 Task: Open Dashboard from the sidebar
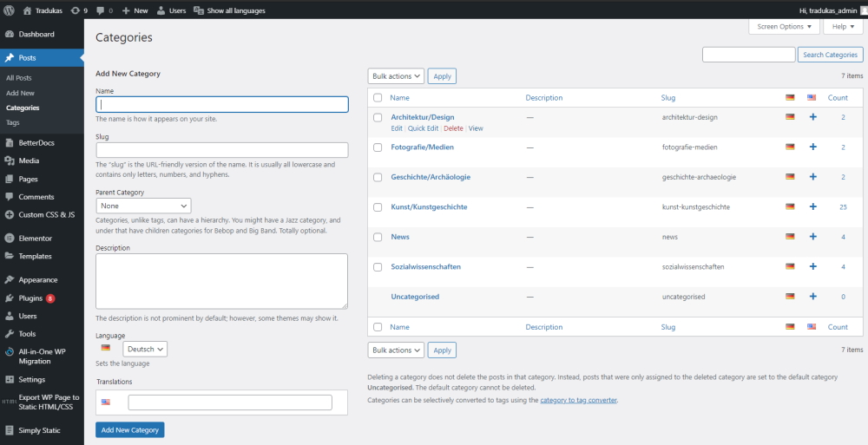pos(42,34)
